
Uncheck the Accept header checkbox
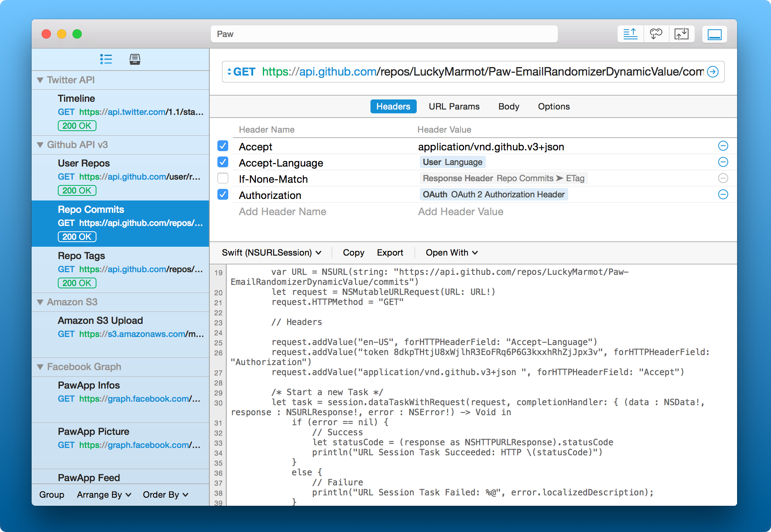pos(223,146)
